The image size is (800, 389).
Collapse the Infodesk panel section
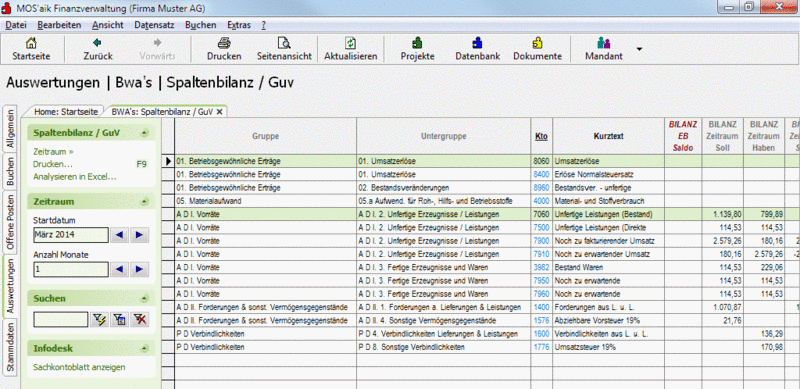click(x=144, y=349)
